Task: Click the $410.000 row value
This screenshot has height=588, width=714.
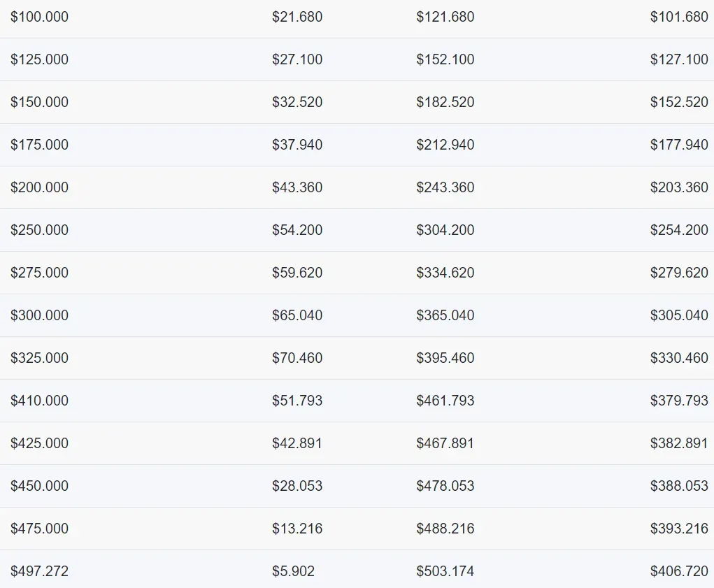Action: [x=40, y=401]
